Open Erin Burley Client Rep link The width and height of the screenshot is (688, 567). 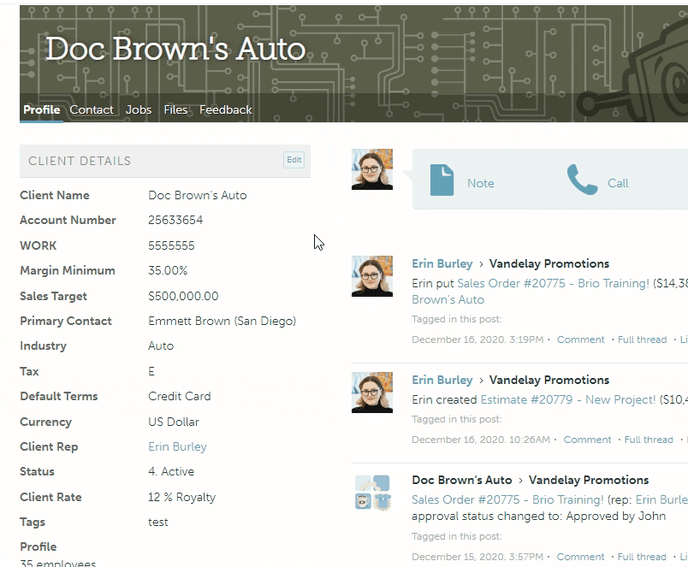[177, 447]
